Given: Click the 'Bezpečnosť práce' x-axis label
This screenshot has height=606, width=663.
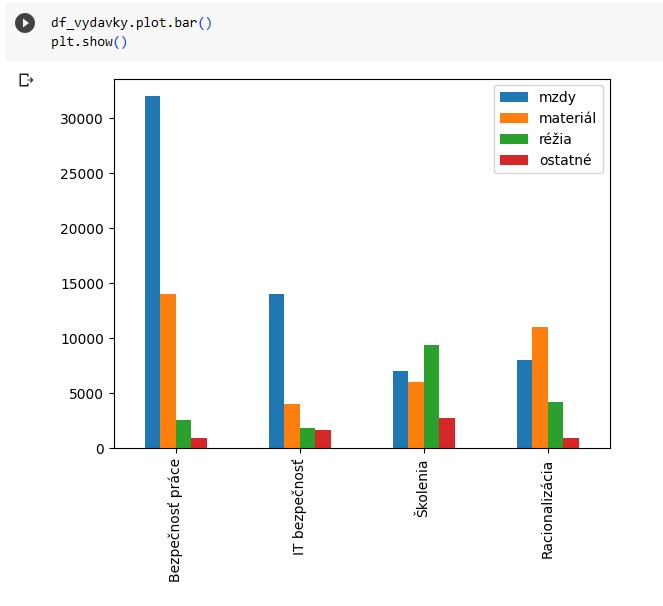Looking at the screenshot, I should tap(175, 520).
